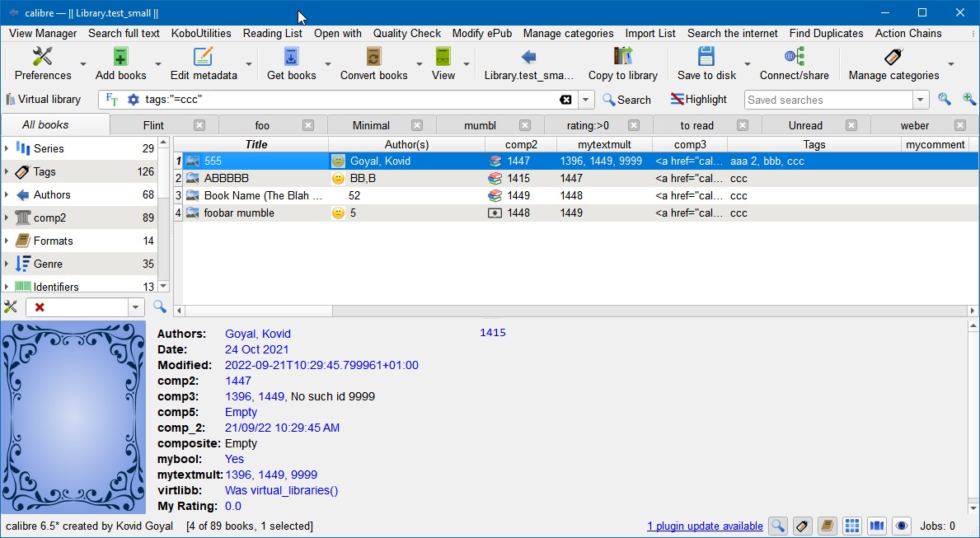Toggle the Book details panel icon

click(x=827, y=526)
